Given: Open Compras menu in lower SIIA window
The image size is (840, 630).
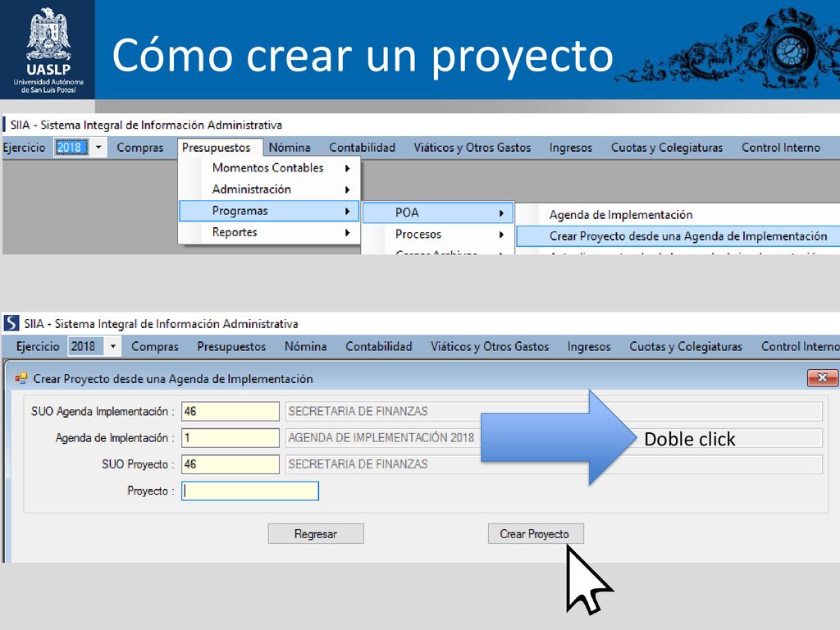Looking at the screenshot, I should (155, 347).
